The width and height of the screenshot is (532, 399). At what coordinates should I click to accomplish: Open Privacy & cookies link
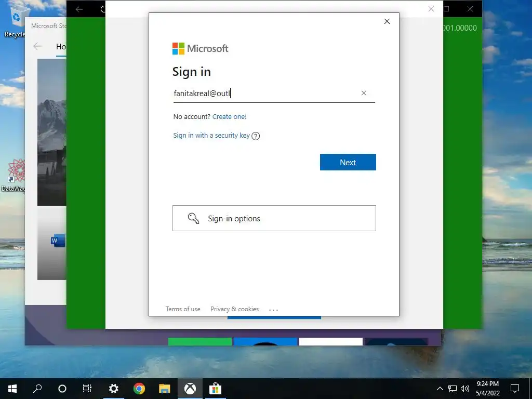pos(234,309)
